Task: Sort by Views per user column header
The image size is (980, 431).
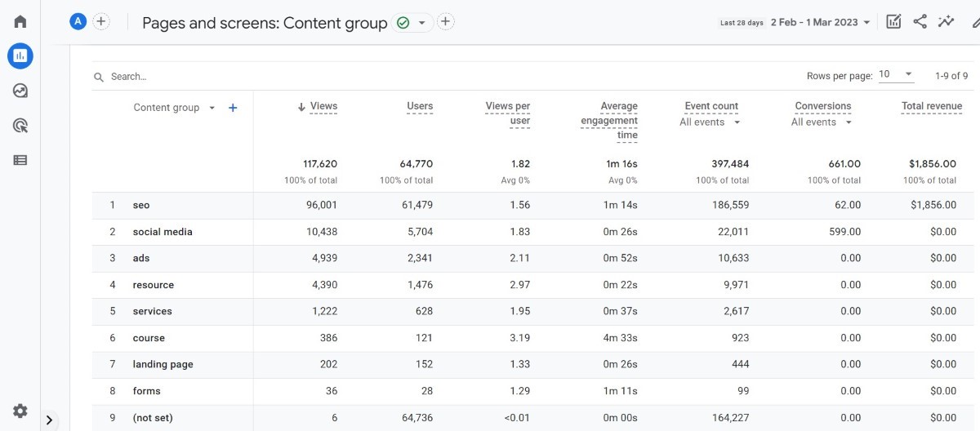Action: tap(508, 113)
